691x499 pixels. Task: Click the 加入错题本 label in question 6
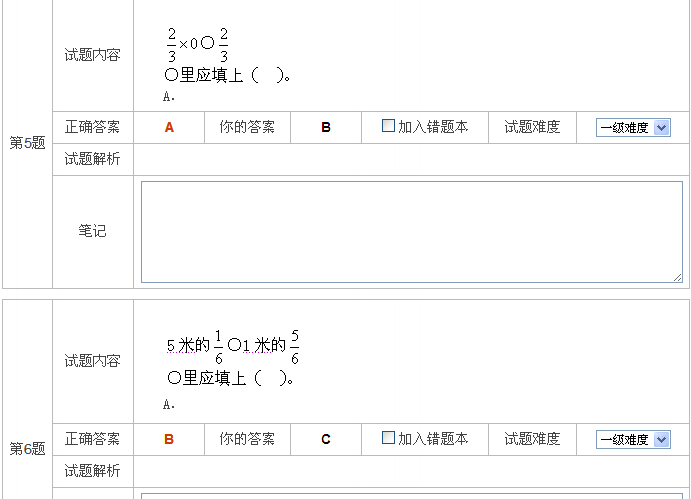click(x=433, y=439)
